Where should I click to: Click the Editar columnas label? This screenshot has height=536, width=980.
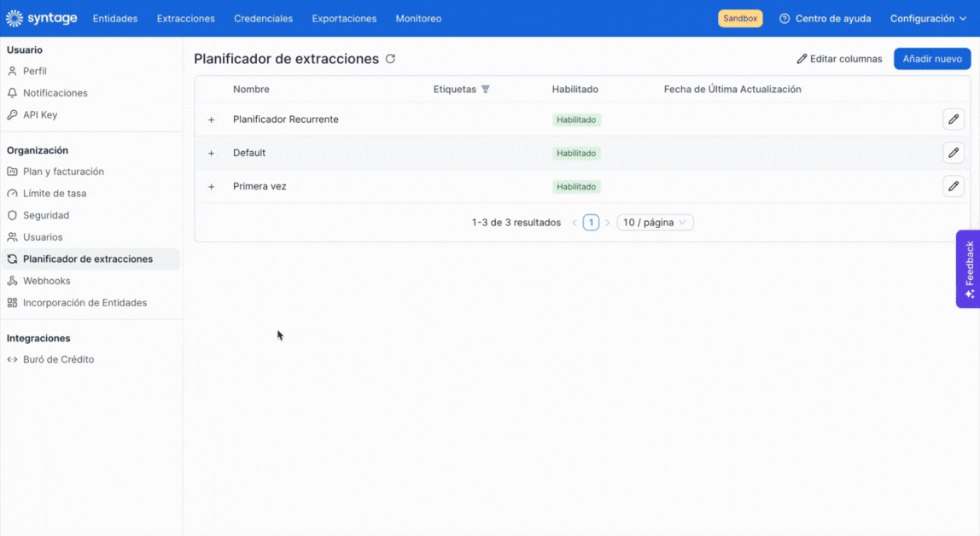pyautogui.click(x=846, y=59)
